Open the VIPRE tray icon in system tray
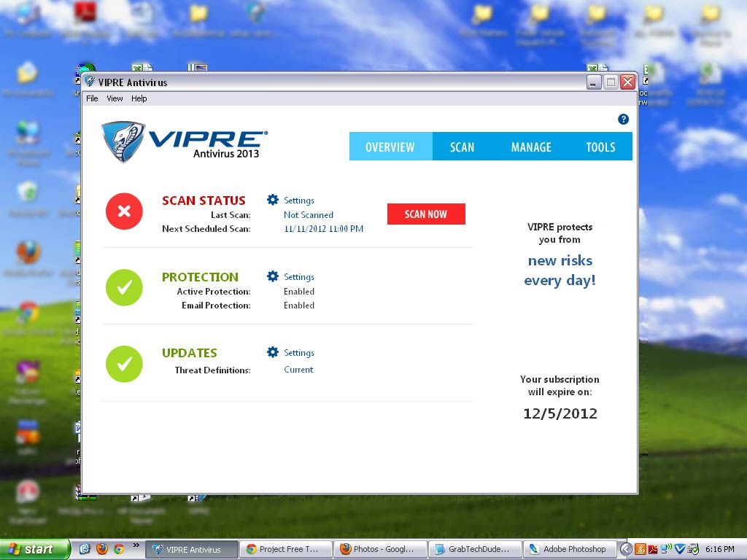Viewport: 747px width, 560px height. point(679,550)
